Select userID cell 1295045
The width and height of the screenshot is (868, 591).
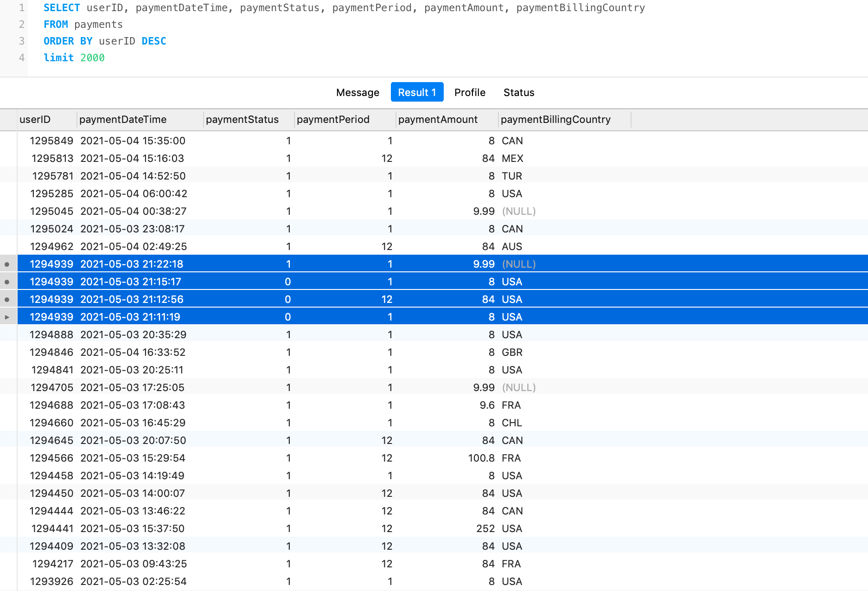click(x=51, y=211)
